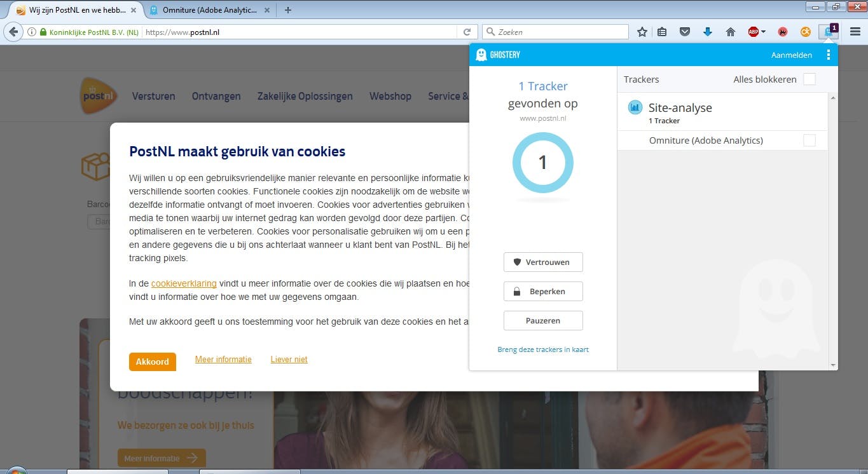
Task: Bookmark this page with the star icon
Action: tap(642, 32)
